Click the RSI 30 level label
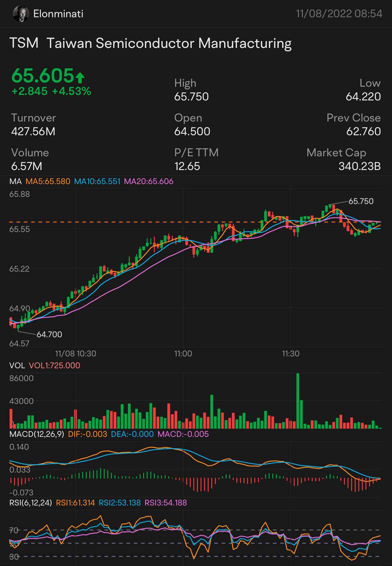The image size is (392, 566). pyautogui.click(x=14, y=557)
